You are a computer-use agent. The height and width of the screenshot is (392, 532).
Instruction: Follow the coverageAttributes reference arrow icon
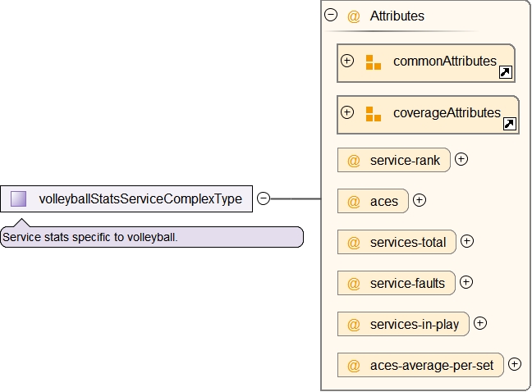tap(509, 125)
